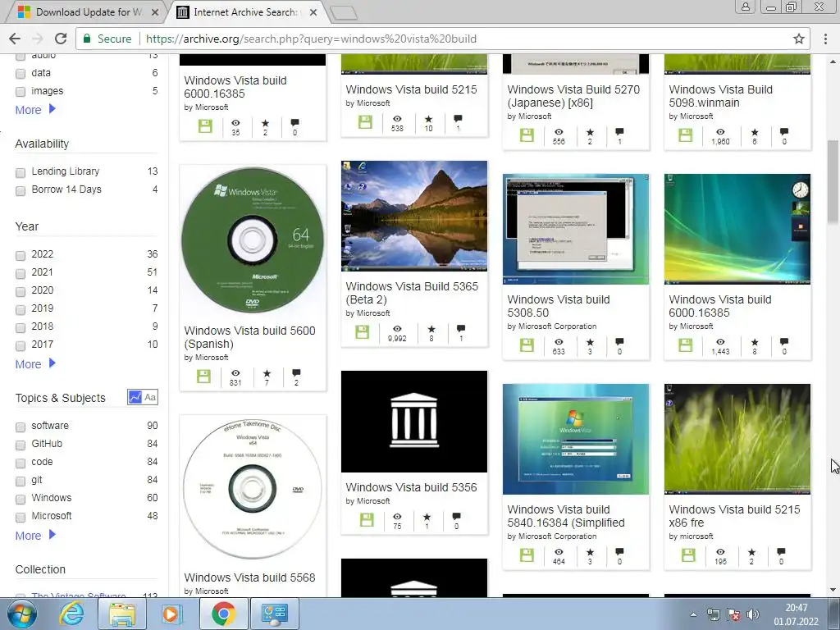Open mountain lake desktop thumbnail
The width and height of the screenshot is (840, 630).
pos(414,216)
